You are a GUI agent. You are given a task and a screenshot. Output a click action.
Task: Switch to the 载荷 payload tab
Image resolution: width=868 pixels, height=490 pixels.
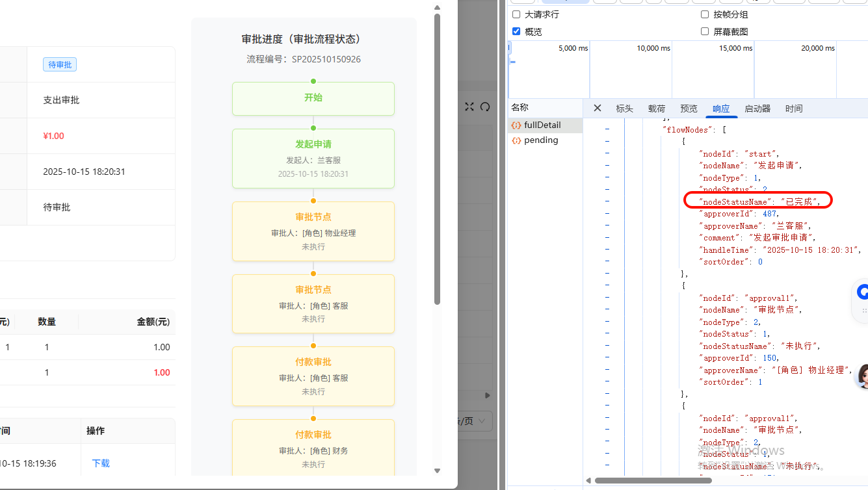(x=656, y=108)
